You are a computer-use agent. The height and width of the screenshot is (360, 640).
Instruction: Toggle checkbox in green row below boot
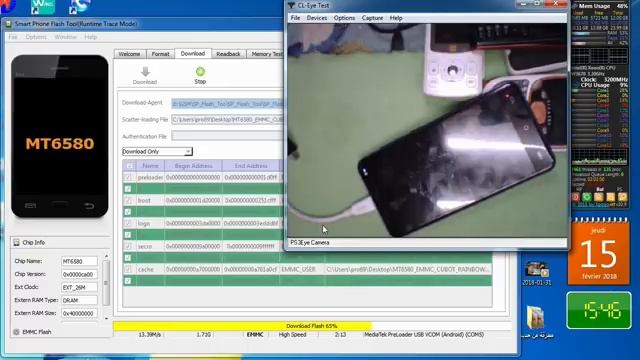tap(128, 212)
